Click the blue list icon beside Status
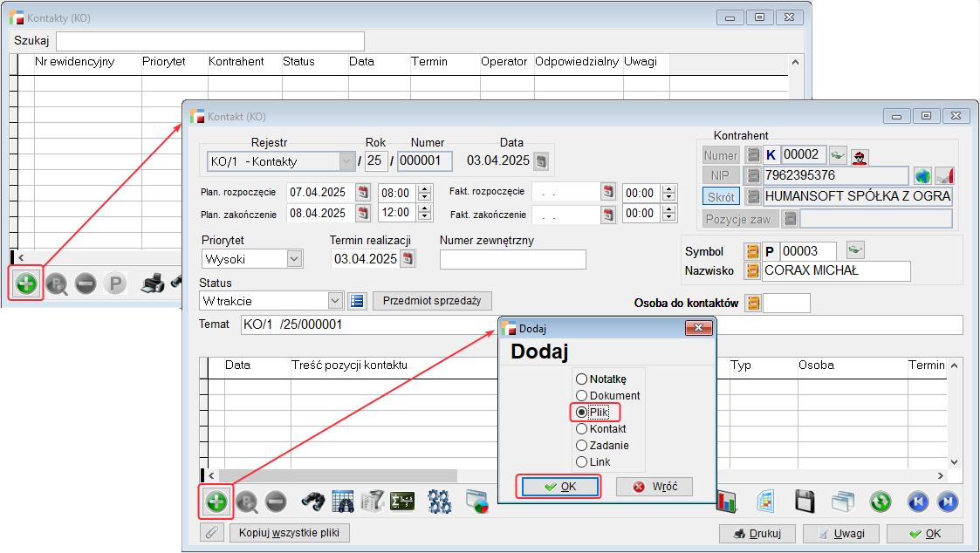The height and width of the screenshot is (553, 980). pyautogui.click(x=356, y=301)
